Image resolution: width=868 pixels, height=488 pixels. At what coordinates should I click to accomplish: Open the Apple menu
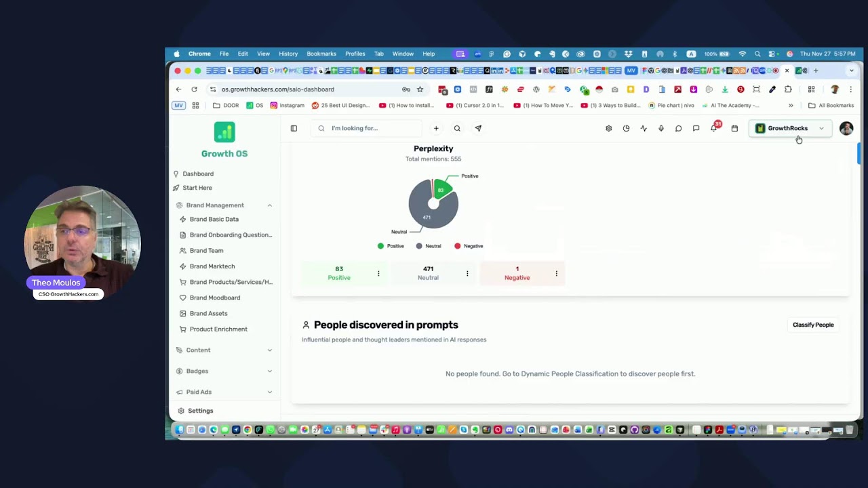(x=177, y=54)
